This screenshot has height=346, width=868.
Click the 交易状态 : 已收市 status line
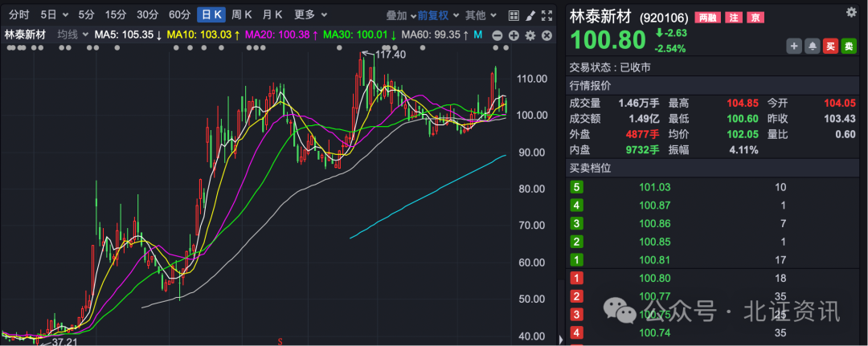click(610, 67)
